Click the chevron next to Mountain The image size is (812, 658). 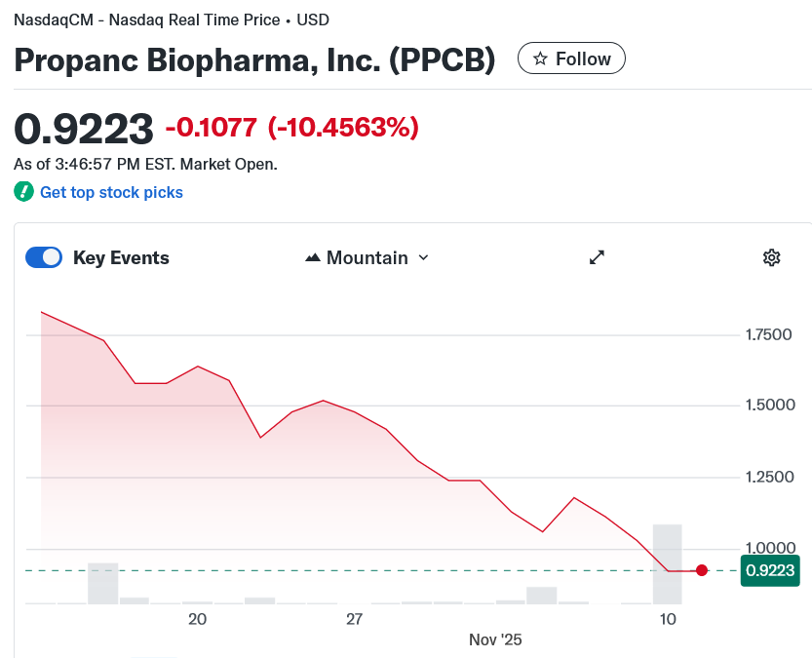click(x=423, y=257)
